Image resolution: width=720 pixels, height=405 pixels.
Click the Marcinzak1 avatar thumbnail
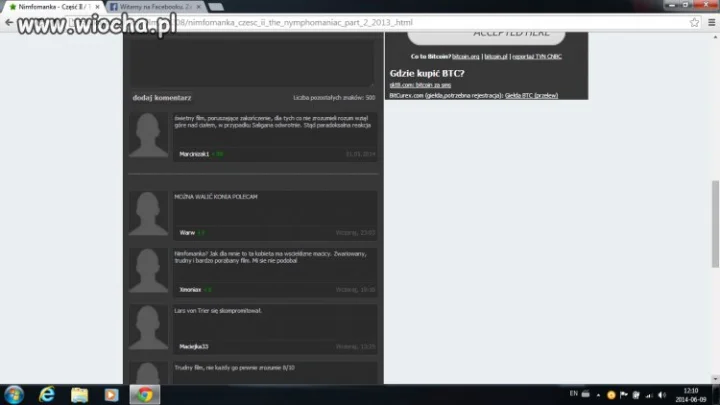pyautogui.click(x=148, y=135)
